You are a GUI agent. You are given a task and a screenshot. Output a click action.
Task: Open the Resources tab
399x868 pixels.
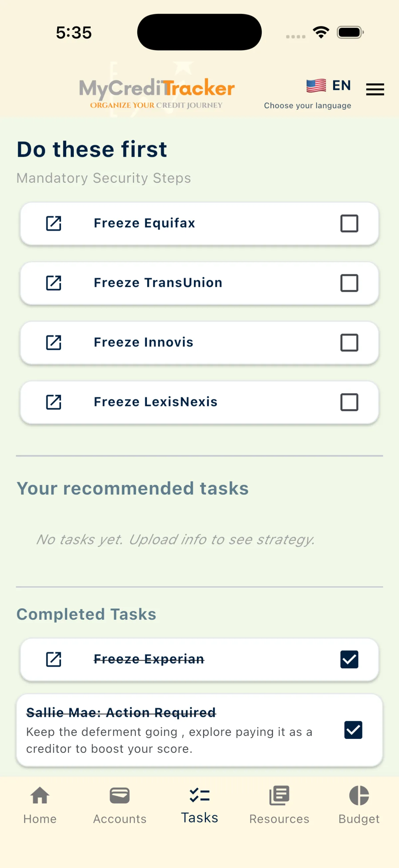point(279,805)
